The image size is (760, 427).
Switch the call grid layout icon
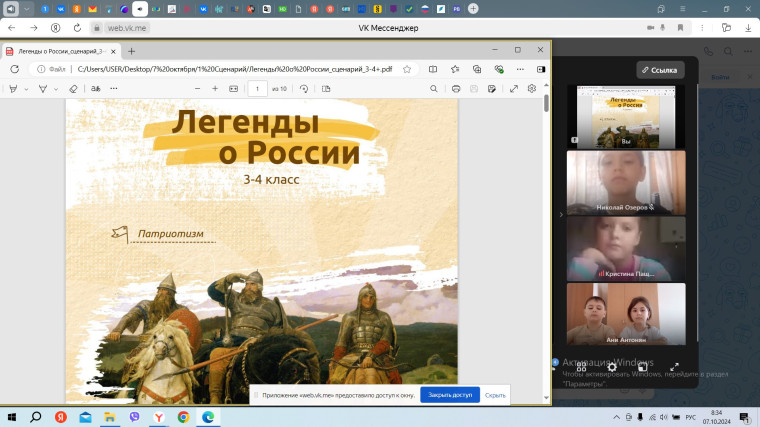click(581, 367)
